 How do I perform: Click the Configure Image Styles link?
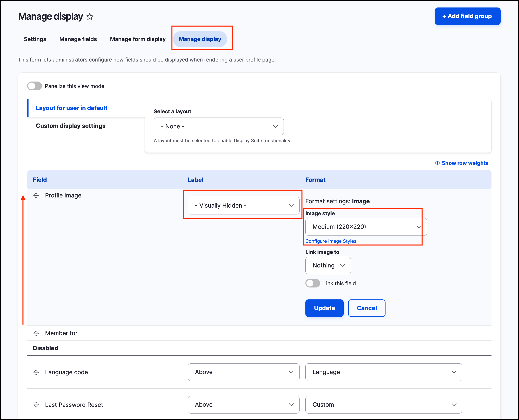[x=331, y=241]
